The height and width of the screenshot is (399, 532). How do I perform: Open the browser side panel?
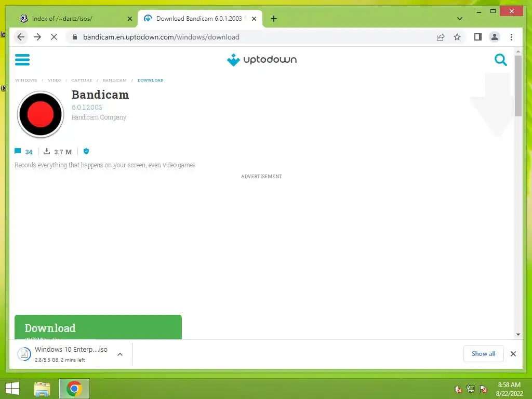[x=478, y=37]
